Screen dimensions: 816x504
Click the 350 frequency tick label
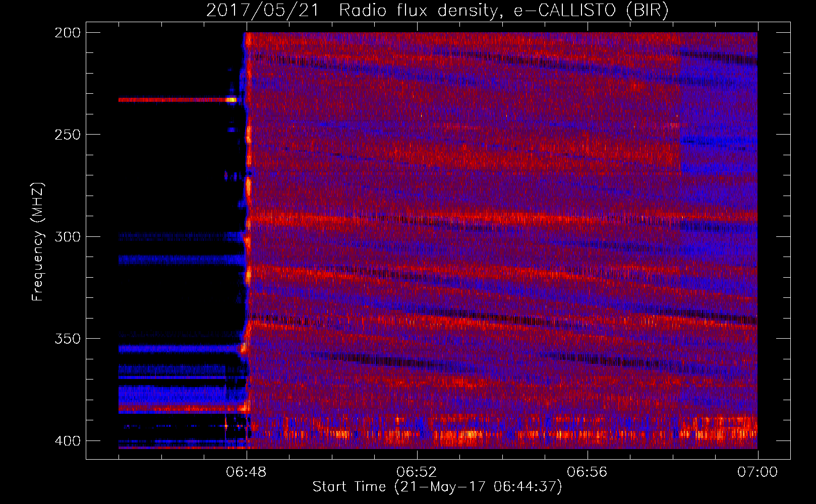(x=67, y=339)
